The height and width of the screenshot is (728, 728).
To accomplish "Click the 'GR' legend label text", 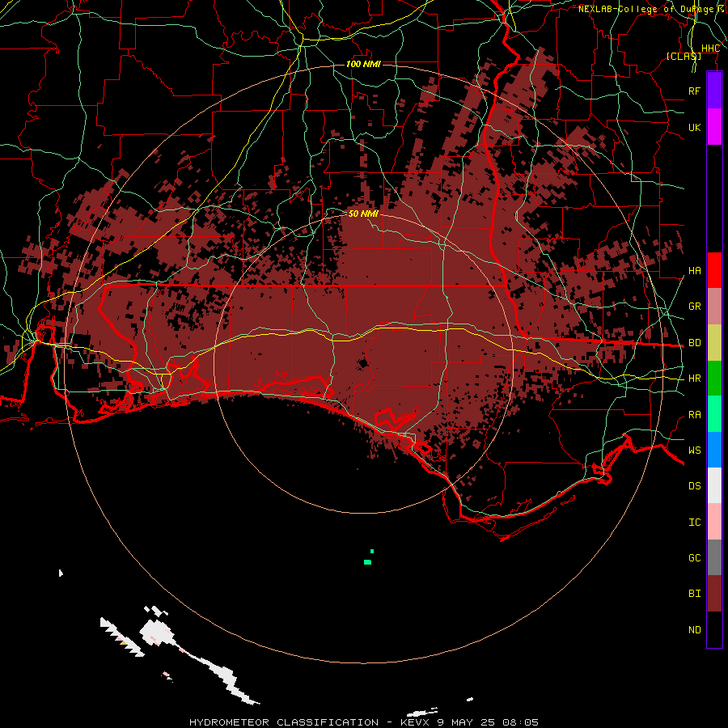I will pyautogui.click(x=694, y=307).
